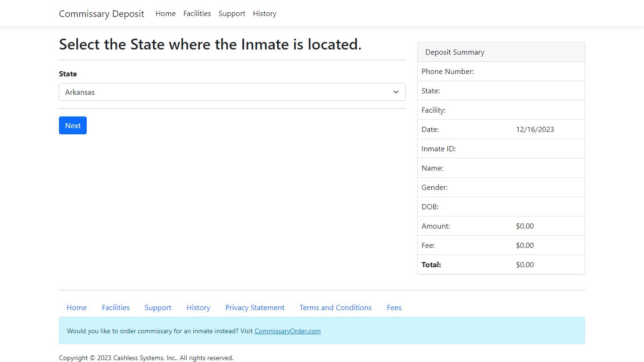
Task: Select Facilities in the top navigation
Action: (197, 13)
